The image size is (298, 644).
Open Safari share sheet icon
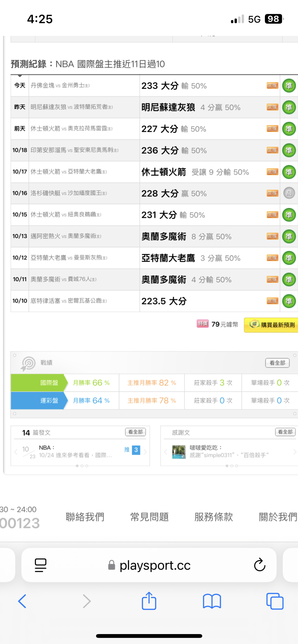tap(149, 601)
